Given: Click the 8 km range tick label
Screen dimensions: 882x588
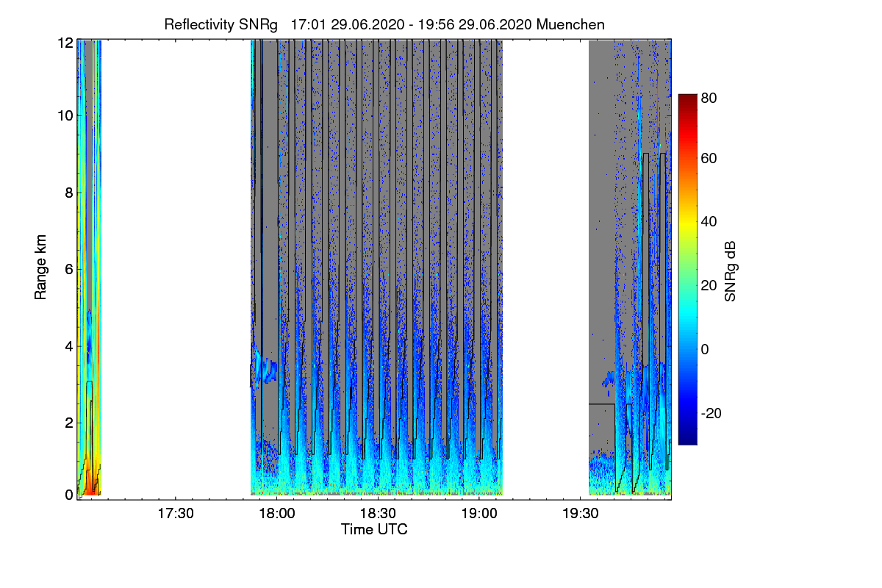Looking at the screenshot, I should tap(69, 193).
